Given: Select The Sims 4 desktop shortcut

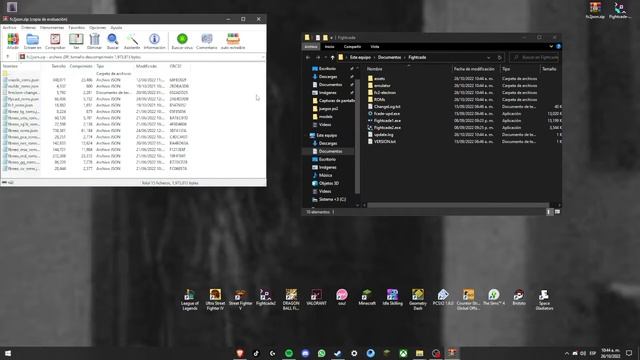Looking at the screenshot, I should coord(493,298).
